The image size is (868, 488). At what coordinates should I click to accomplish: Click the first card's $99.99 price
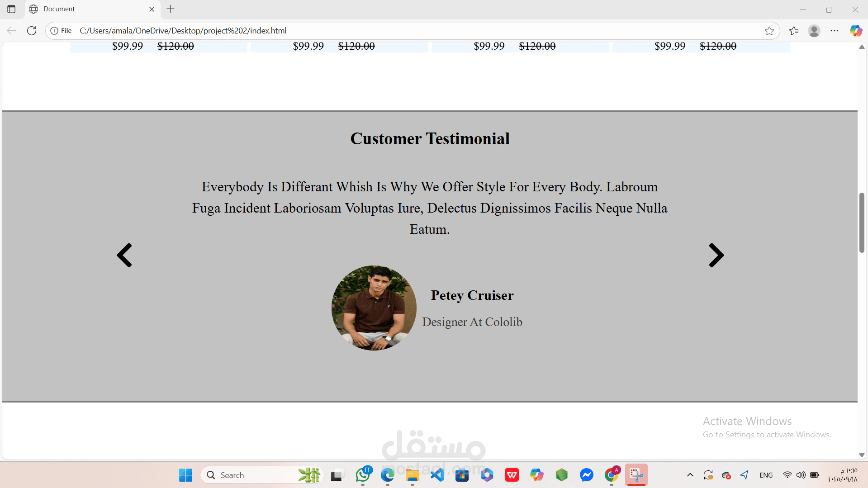pyautogui.click(x=128, y=46)
